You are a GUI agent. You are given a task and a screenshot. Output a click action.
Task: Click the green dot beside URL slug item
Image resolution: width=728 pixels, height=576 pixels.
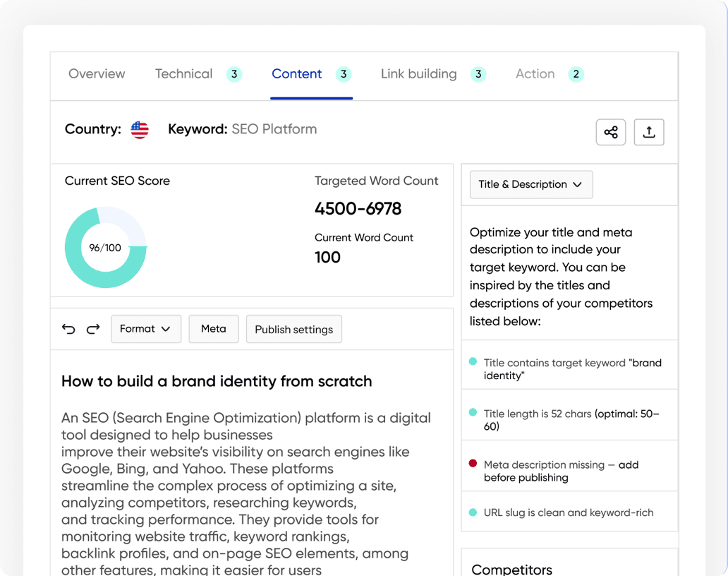tap(473, 512)
